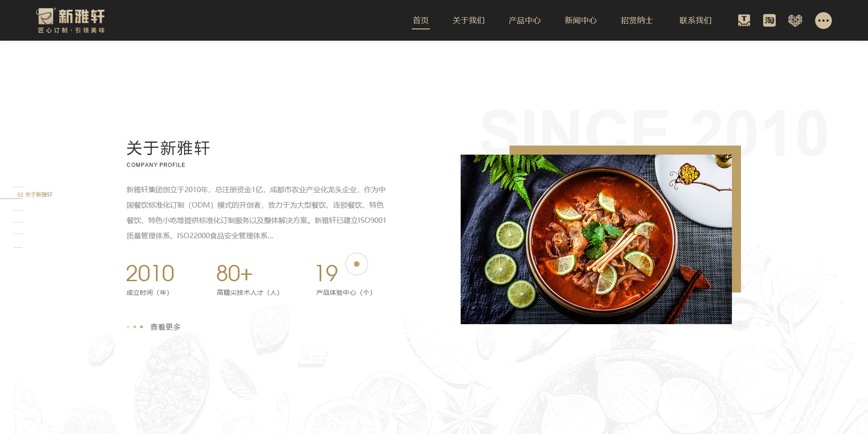This screenshot has height=434, width=868.
Task: Open the Taobao store icon
Action: point(769,20)
